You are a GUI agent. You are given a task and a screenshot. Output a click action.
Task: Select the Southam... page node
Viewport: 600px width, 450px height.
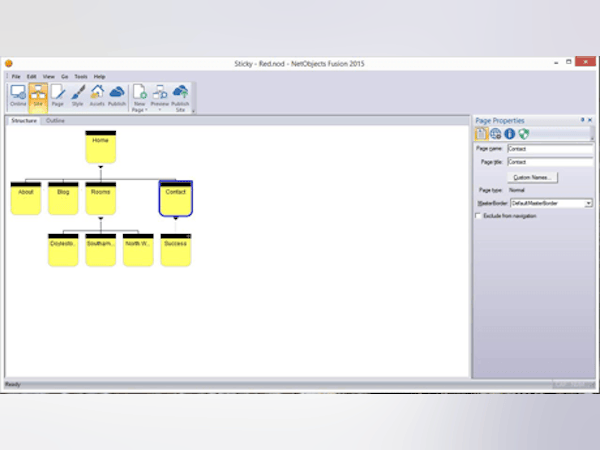[x=101, y=250]
